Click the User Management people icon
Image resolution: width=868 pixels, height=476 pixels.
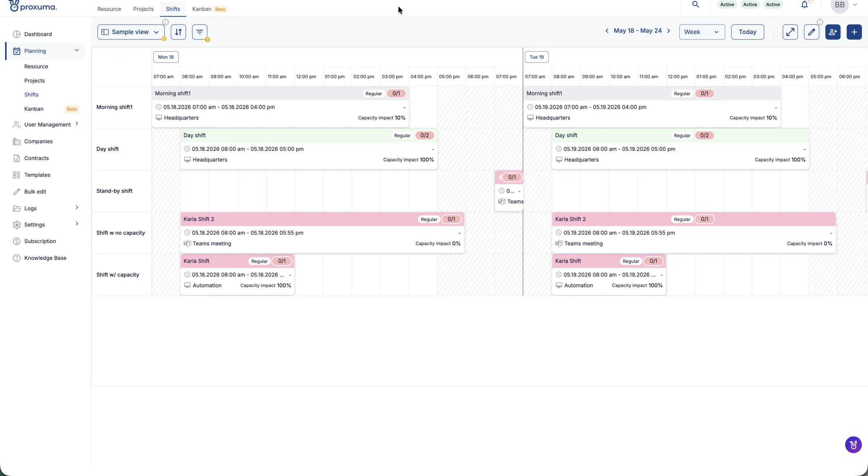click(17, 125)
